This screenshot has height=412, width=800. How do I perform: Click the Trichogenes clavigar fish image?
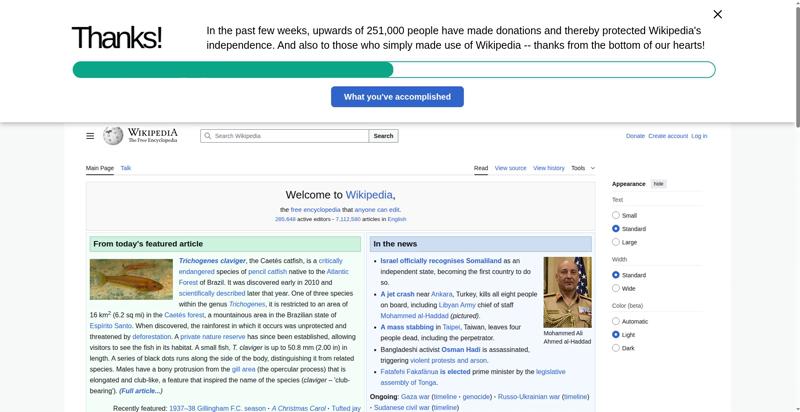pyautogui.click(x=131, y=279)
